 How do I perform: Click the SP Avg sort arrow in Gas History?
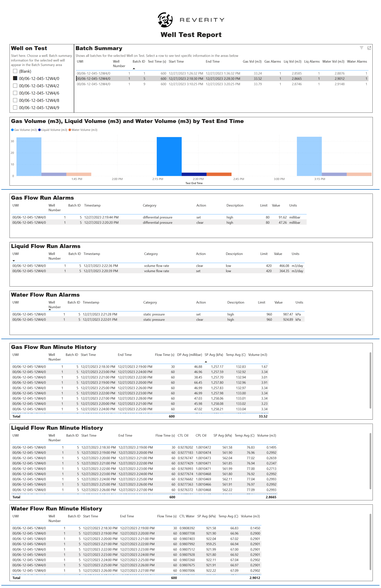click(x=206, y=362)
